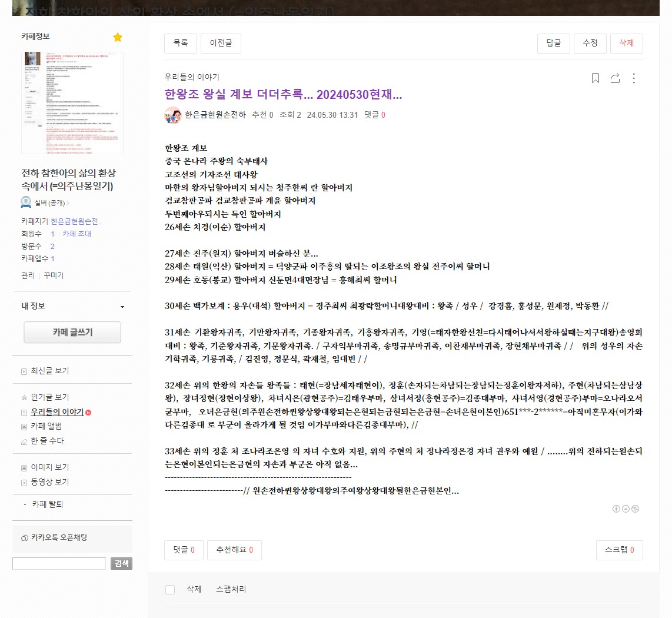Click the sidebar search input field
Image resolution: width=672 pixels, height=618 pixels.
(x=59, y=563)
